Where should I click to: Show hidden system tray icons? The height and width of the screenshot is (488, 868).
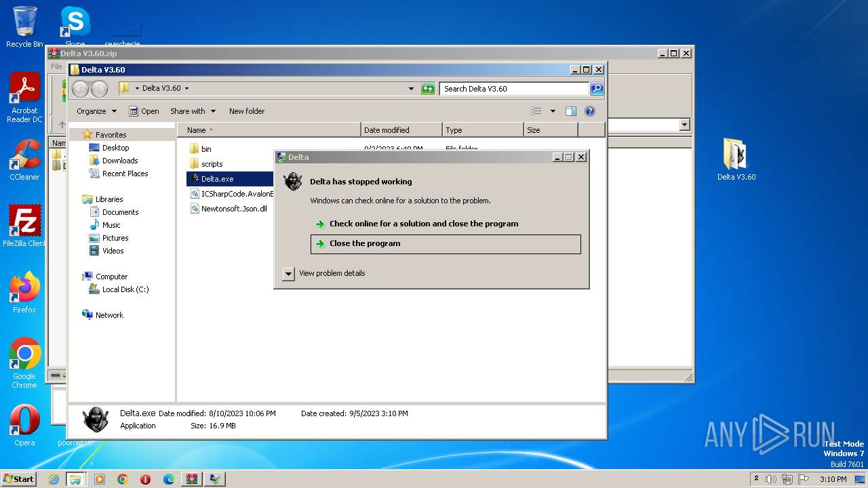coord(756,479)
